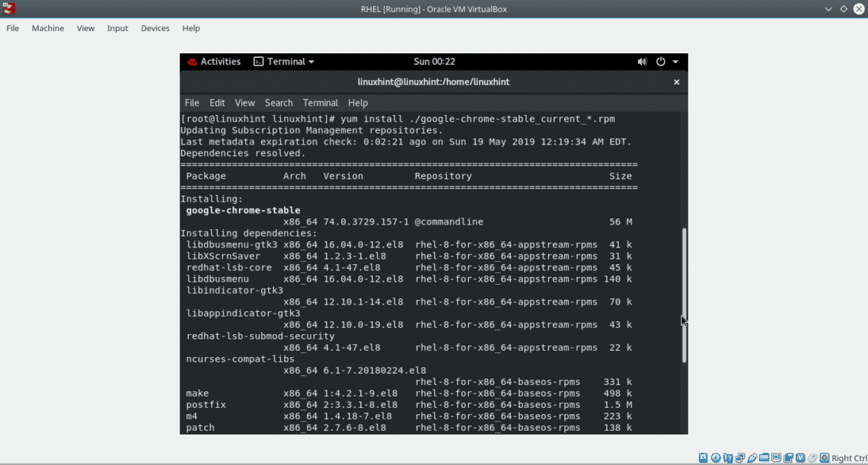The height and width of the screenshot is (465, 868).
Task: Open the terminal's View menu
Action: point(244,103)
